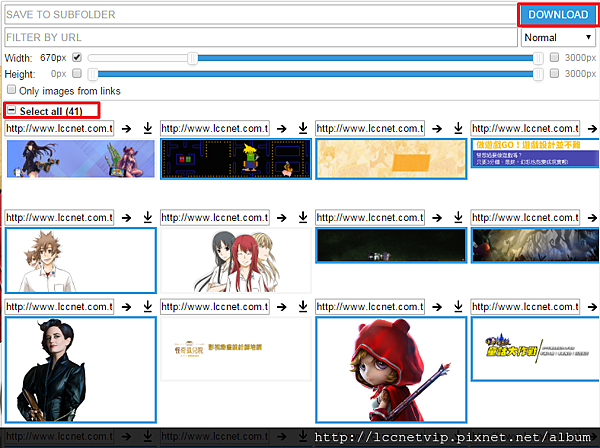
Task: Download the brown-haired boy image
Action: coord(148,217)
